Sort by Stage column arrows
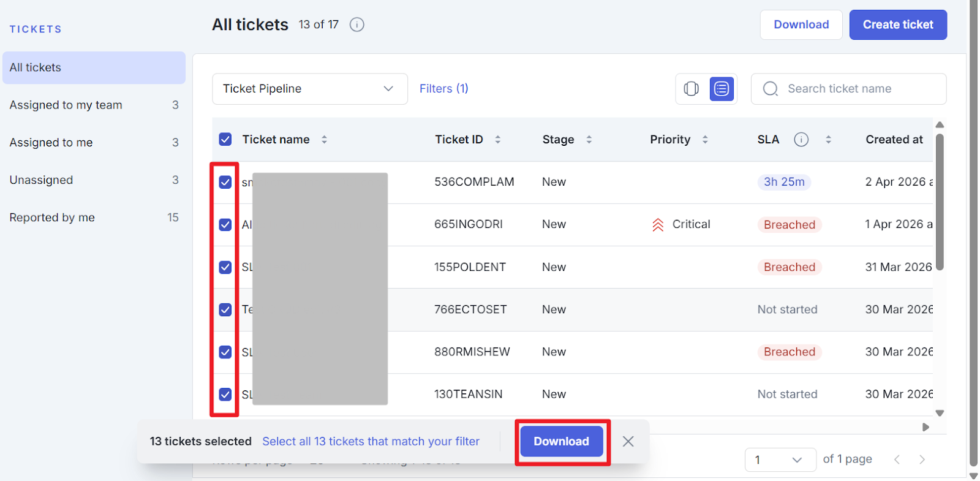The width and height of the screenshot is (980, 481). click(x=589, y=140)
